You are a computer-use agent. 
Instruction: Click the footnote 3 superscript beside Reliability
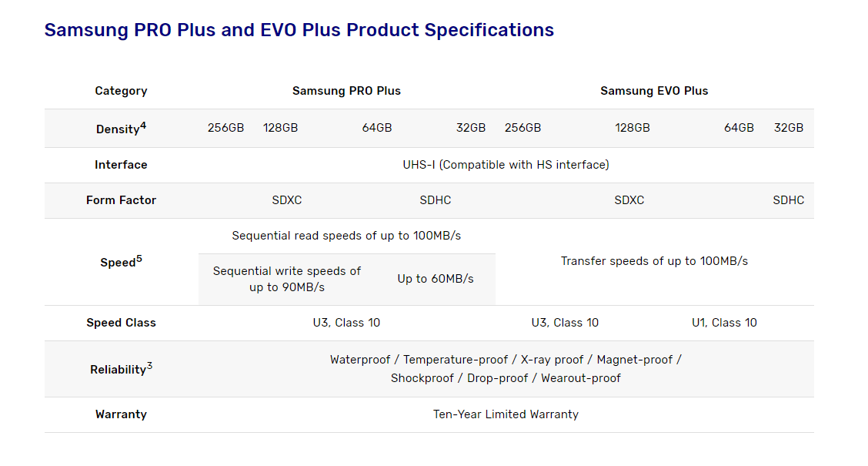coord(149,366)
